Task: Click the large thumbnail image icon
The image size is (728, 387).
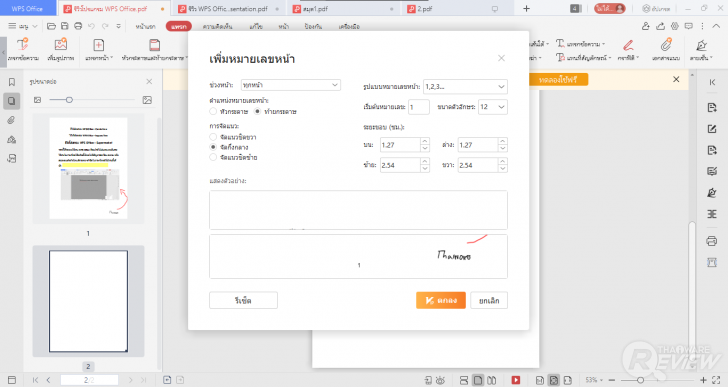Action: pos(147,100)
